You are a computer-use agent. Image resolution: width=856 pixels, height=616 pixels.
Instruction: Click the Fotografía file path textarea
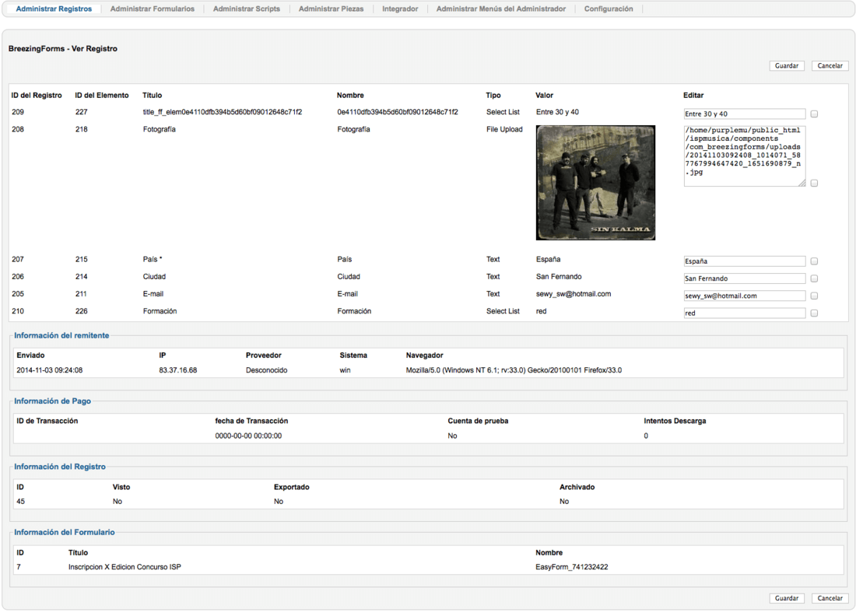[x=745, y=156]
